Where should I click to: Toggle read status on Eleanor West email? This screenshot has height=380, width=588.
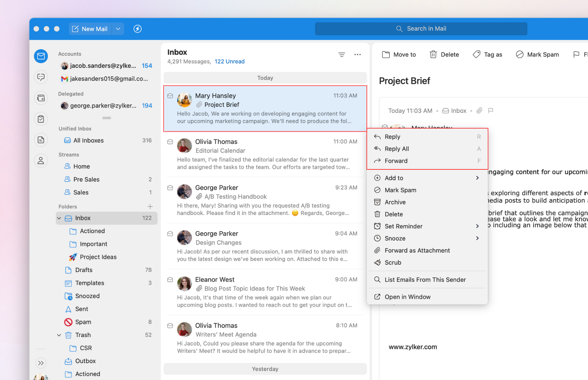(170, 280)
